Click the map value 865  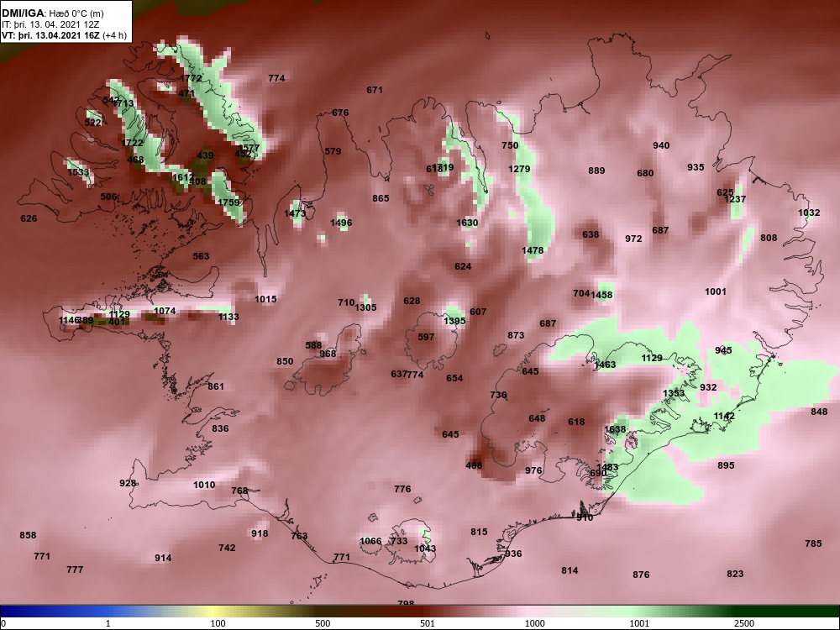click(x=381, y=198)
